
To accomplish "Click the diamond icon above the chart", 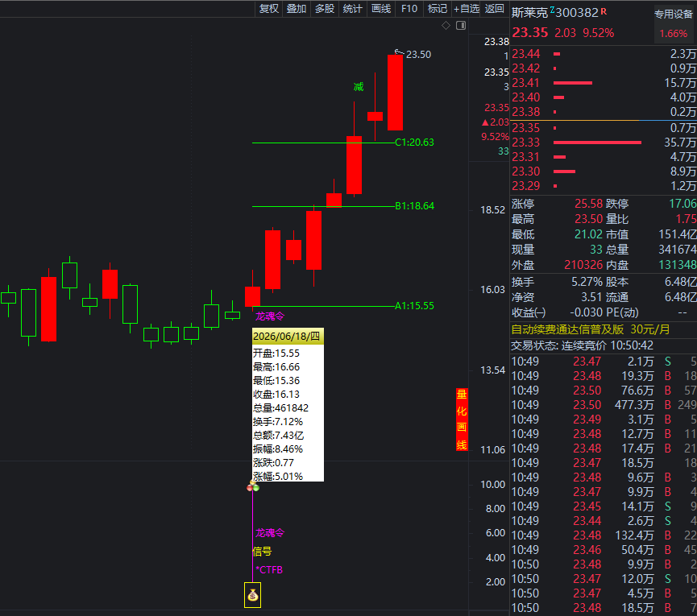I will tap(446, 26).
